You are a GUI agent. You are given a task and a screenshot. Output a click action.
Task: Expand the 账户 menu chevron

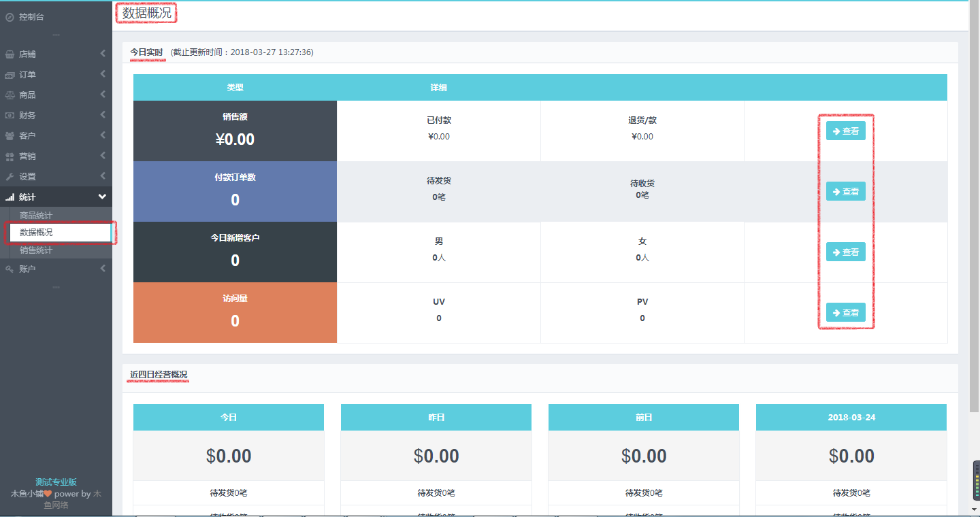103,269
